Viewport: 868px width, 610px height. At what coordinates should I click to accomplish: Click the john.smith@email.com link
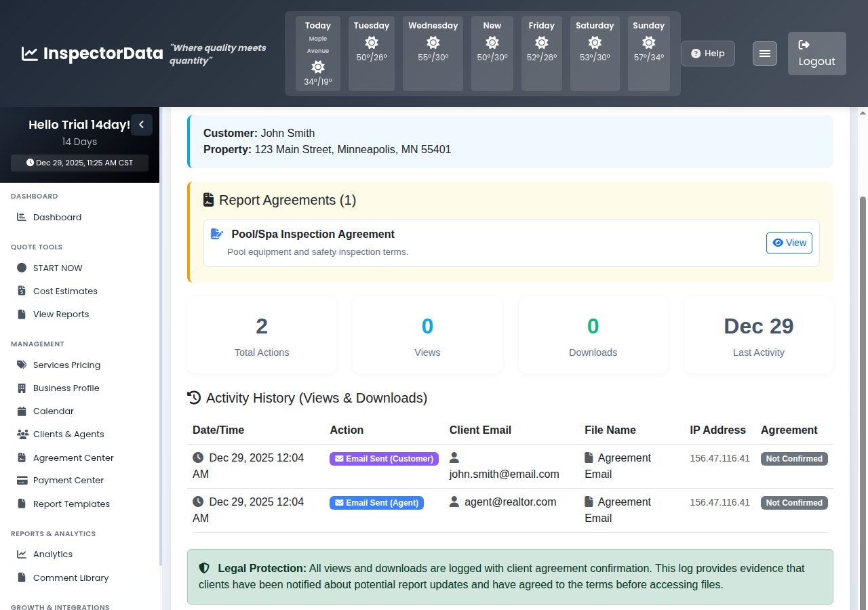point(505,474)
